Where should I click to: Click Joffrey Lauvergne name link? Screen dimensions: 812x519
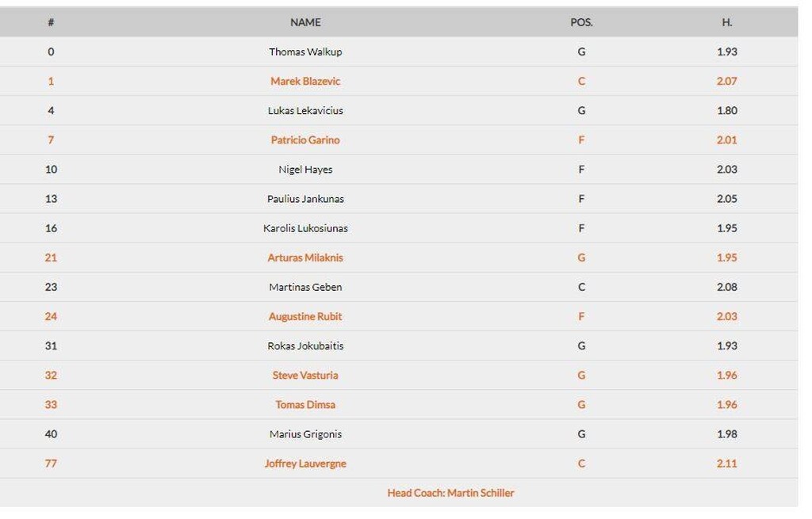(x=305, y=464)
